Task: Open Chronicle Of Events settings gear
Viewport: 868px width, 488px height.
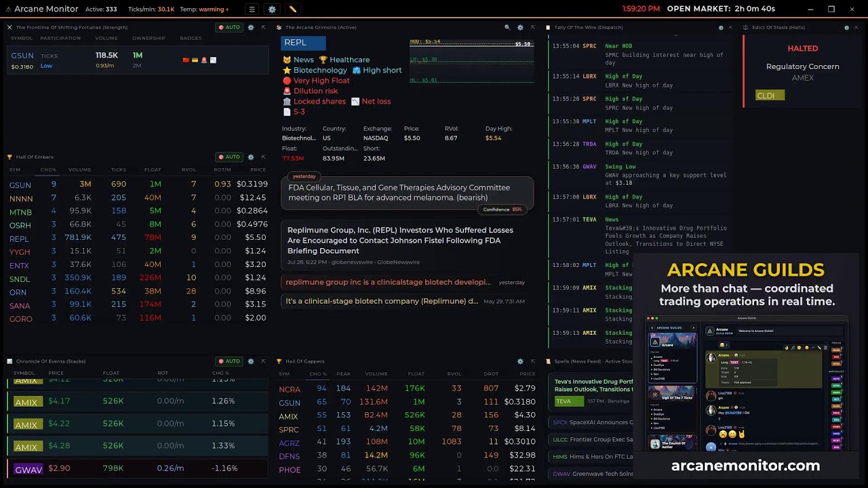Action: tap(251, 361)
